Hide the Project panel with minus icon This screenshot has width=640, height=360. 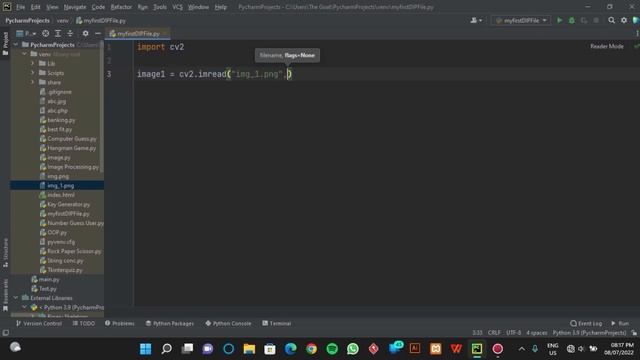coord(98,33)
